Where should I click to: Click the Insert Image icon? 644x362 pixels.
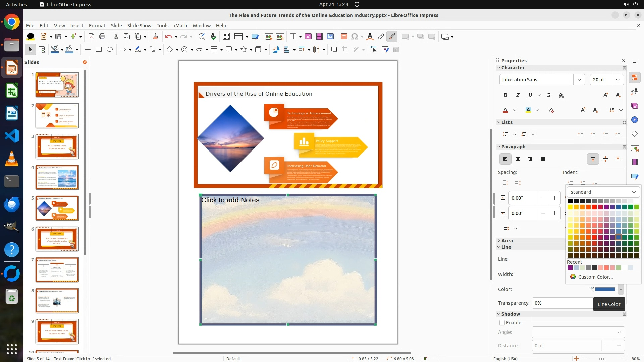(308, 37)
